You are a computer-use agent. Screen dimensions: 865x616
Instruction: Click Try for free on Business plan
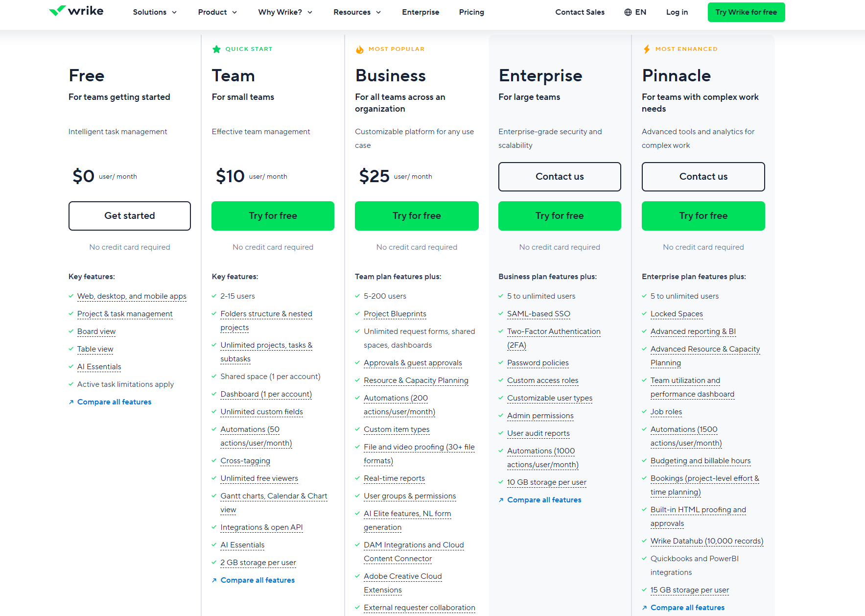417,216
